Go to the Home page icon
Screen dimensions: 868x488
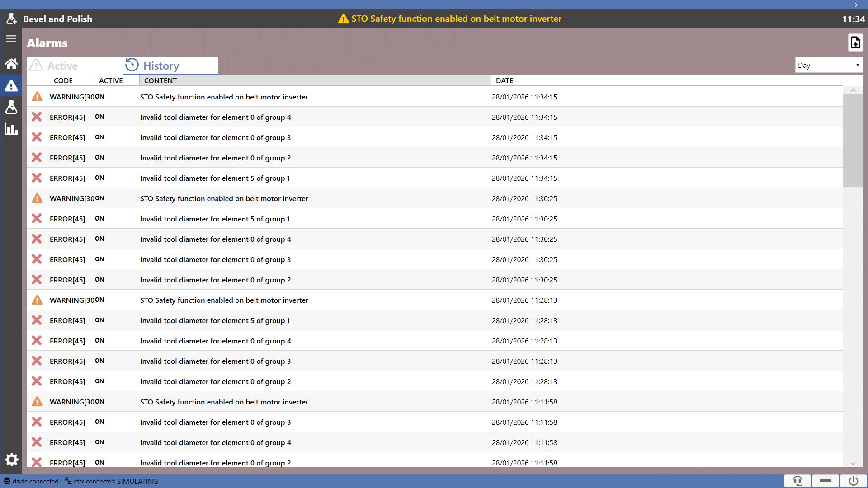click(x=11, y=63)
